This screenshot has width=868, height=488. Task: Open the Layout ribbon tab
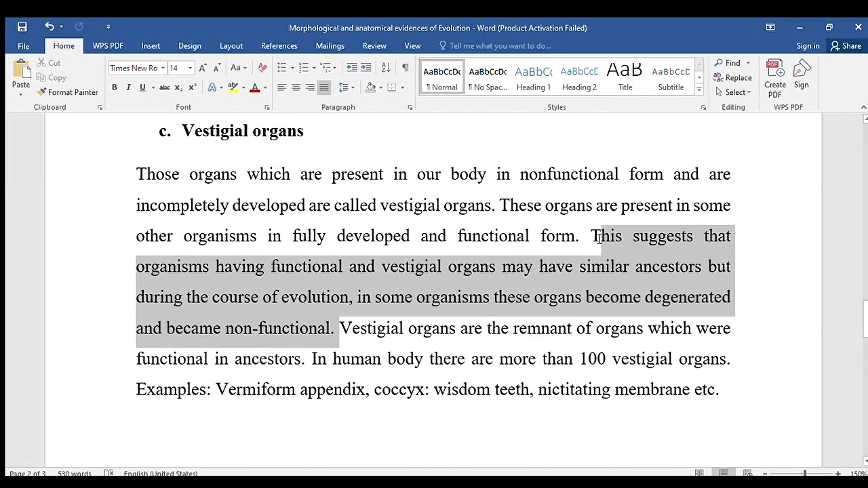pyautogui.click(x=231, y=46)
